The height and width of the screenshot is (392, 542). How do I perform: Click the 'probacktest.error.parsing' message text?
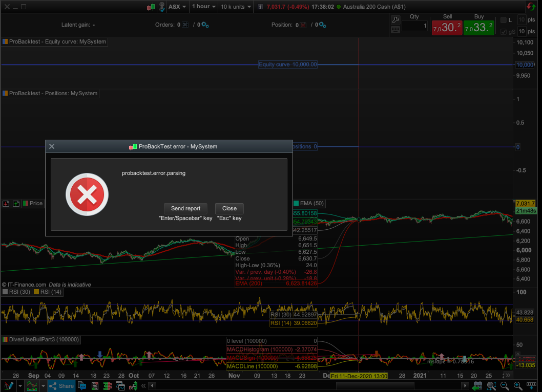(x=154, y=173)
